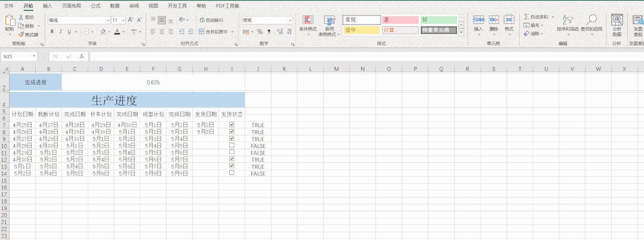644x240 pixels.
Task: Expand the Name Box dropdown next to N15
Action: [x=35, y=56]
